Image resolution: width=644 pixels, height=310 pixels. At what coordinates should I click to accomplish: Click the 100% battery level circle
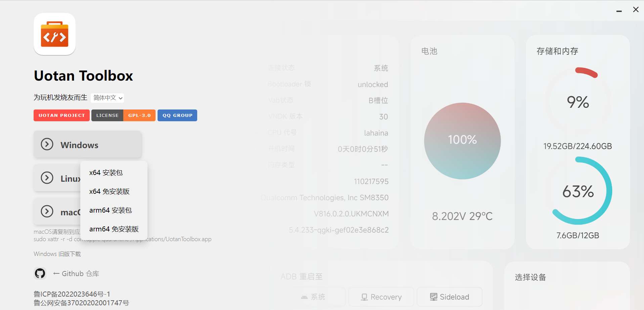(462, 141)
